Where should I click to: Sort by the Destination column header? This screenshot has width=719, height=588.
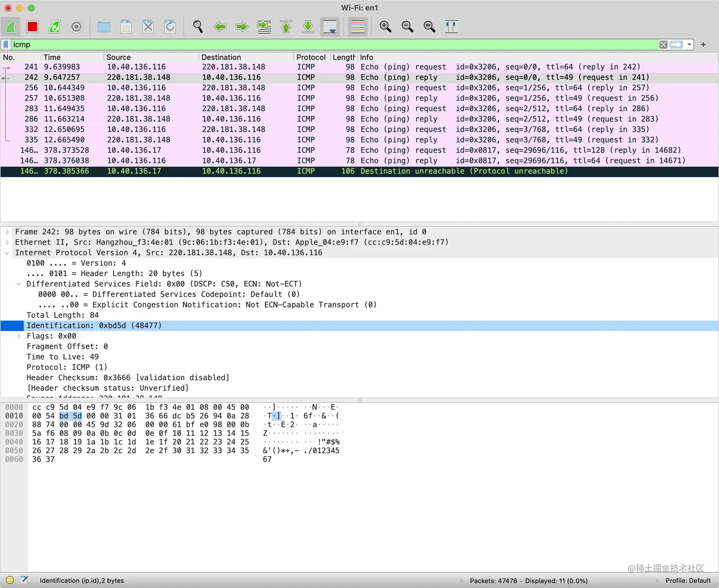pyautogui.click(x=246, y=57)
